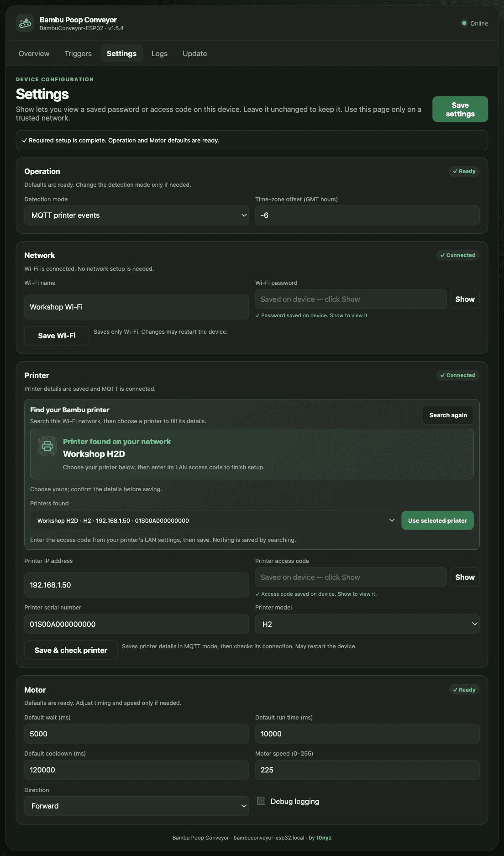Click the Save Wi-Fi button
This screenshot has height=856, width=504.
pos(57,336)
